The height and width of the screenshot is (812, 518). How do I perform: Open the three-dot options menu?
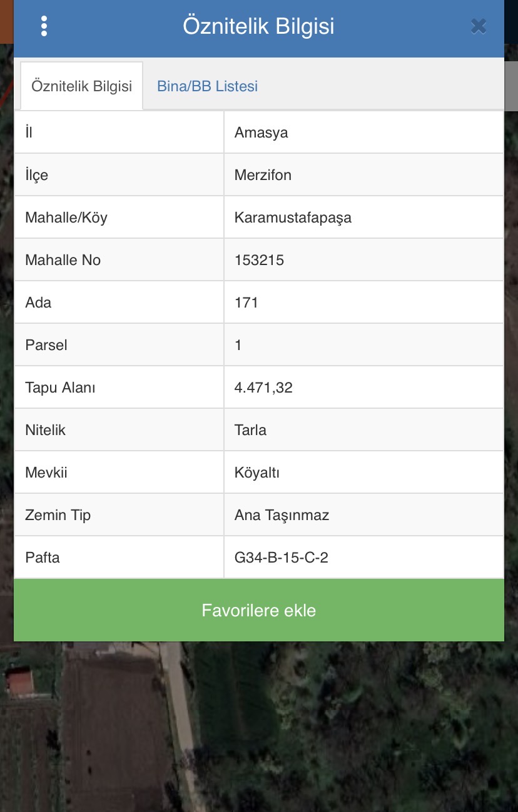point(44,26)
